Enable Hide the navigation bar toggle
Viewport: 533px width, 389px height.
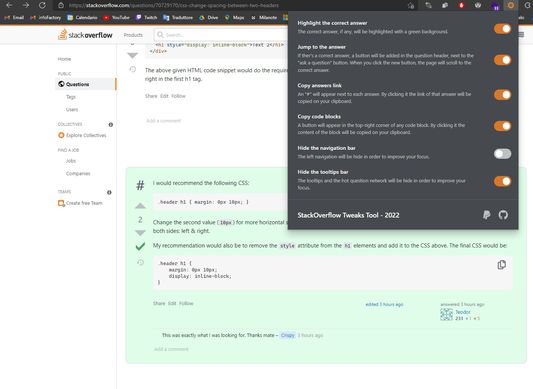pyautogui.click(x=502, y=154)
